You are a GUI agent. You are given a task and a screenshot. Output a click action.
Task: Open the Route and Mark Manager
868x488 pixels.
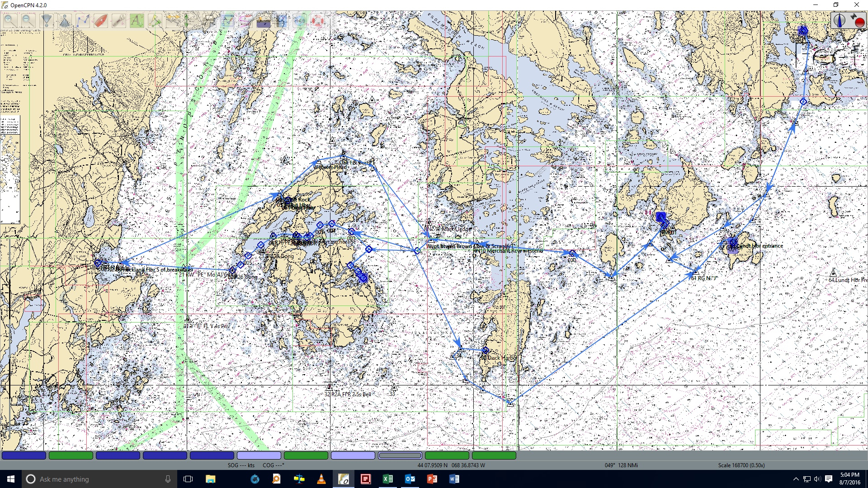(227, 21)
